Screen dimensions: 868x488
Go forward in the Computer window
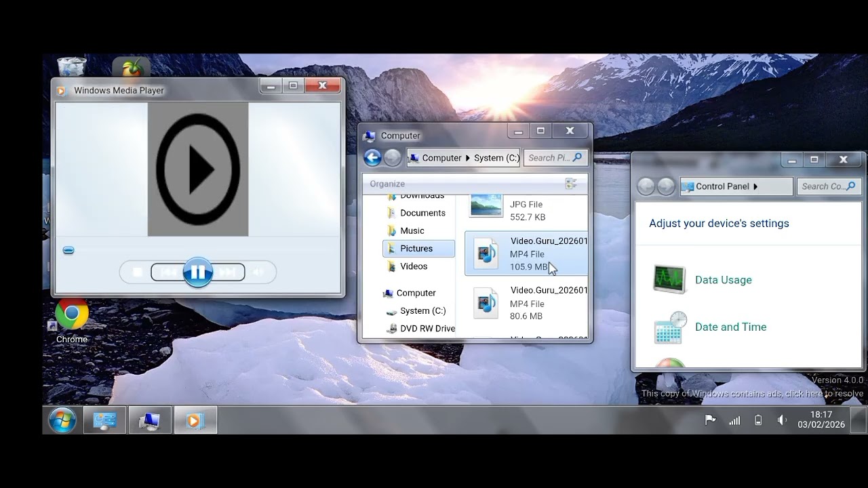click(x=393, y=158)
